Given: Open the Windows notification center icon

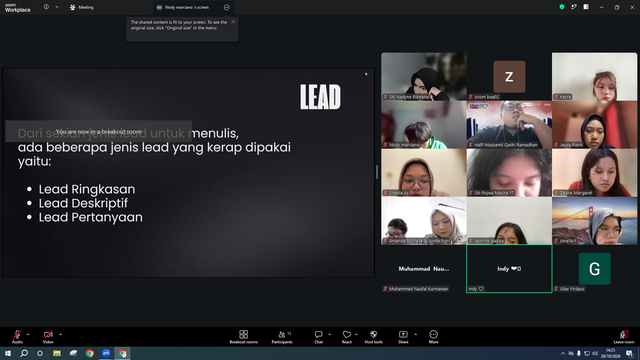Looking at the screenshot, I should [630, 353].
